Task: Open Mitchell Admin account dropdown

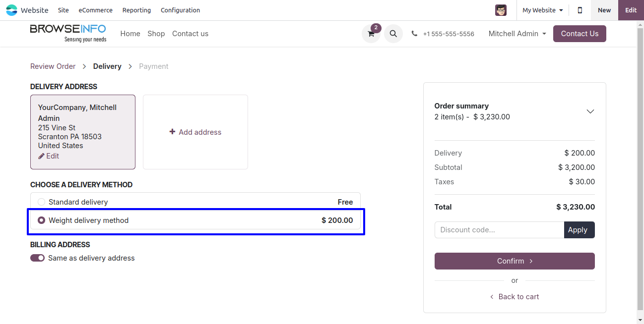Action: coord(517,34)
